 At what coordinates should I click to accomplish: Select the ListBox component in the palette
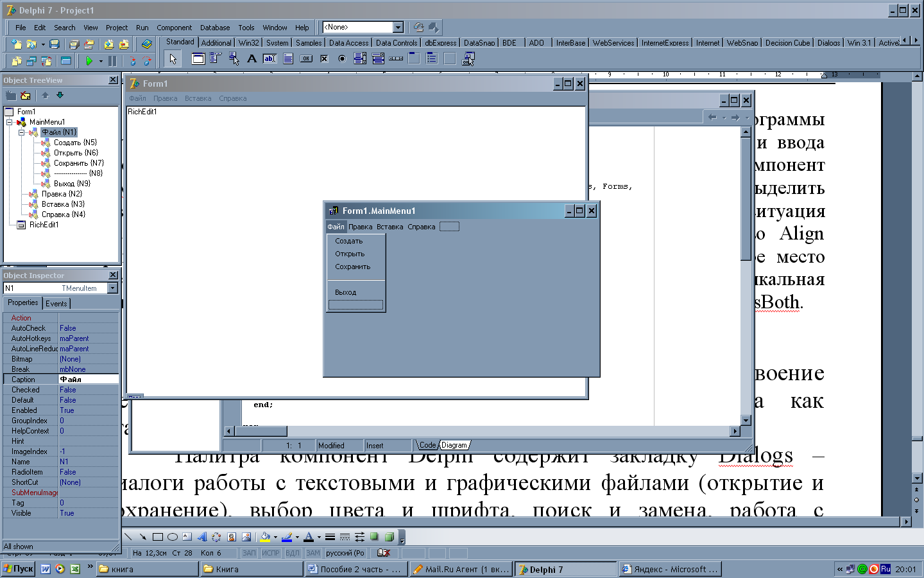[360, 59]
